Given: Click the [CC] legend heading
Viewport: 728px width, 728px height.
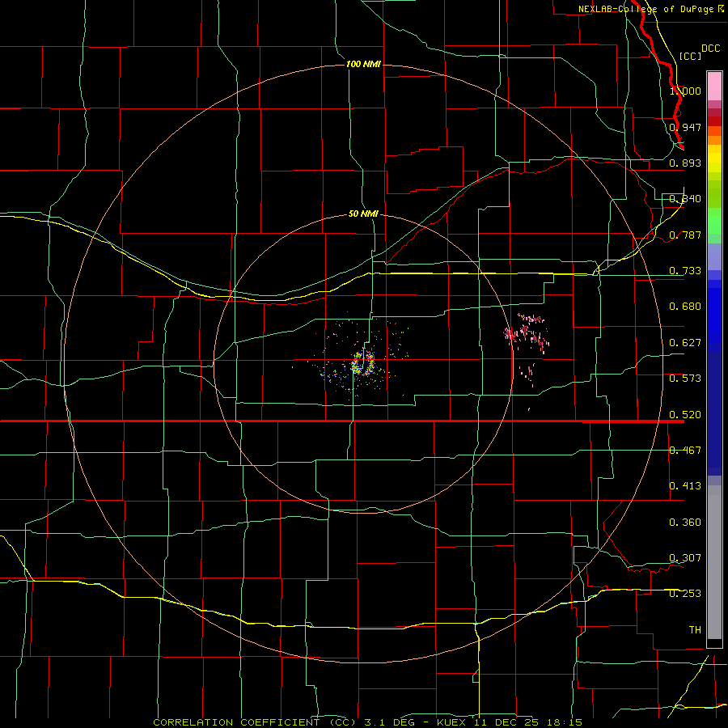Looking at the screenshot, I should point(690,56).
